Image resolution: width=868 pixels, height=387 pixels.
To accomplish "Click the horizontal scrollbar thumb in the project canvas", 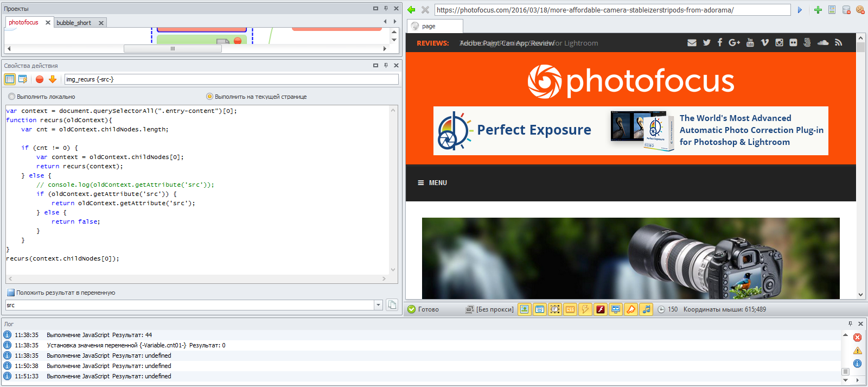I will coord(173,48).
